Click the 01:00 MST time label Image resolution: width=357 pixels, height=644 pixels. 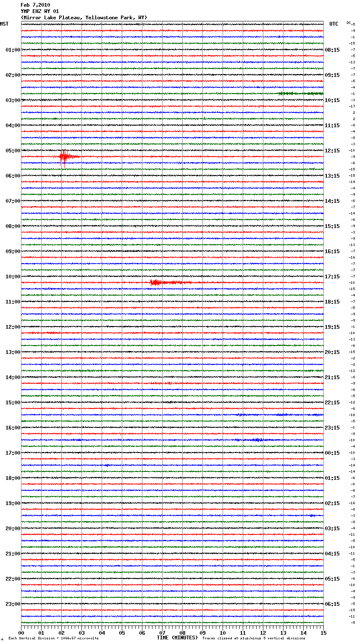point(13,50)
